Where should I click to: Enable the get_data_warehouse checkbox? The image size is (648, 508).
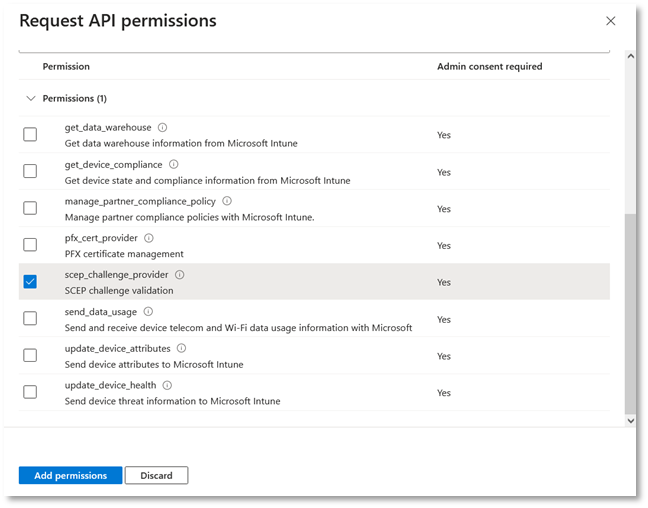[x=30, y=135]
